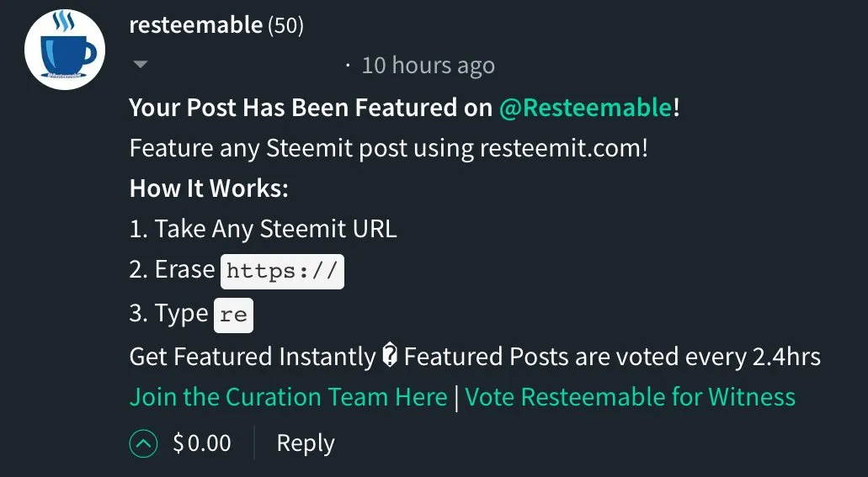Click the https:// code snippet
Screen dimensions: 868x477
coord(282,271)
